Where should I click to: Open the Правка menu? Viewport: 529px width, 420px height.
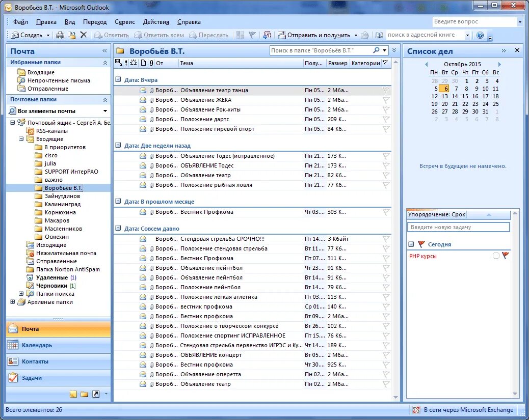[x=46, y=22]
